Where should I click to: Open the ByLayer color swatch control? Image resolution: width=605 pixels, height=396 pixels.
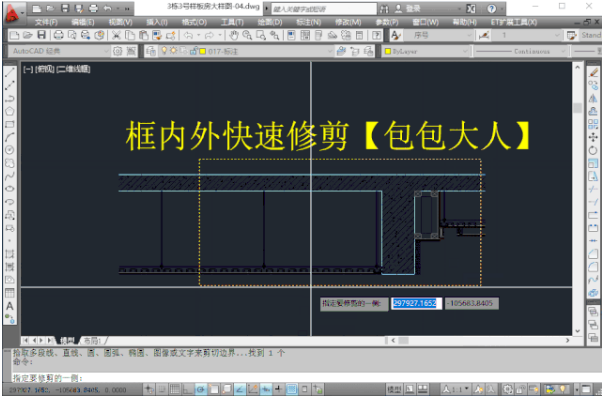[x=426, y=51]
